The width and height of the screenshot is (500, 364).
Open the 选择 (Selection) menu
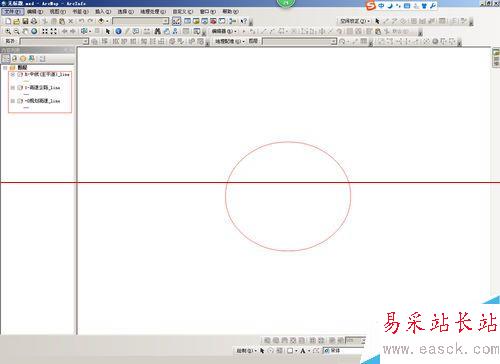coord(126,12)
